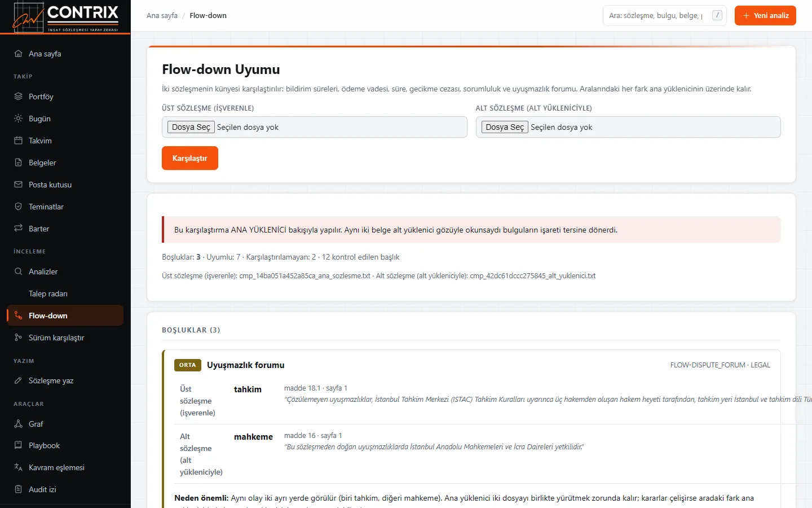
Task: Select the Sözleşme yaz item
Action: 65,380
